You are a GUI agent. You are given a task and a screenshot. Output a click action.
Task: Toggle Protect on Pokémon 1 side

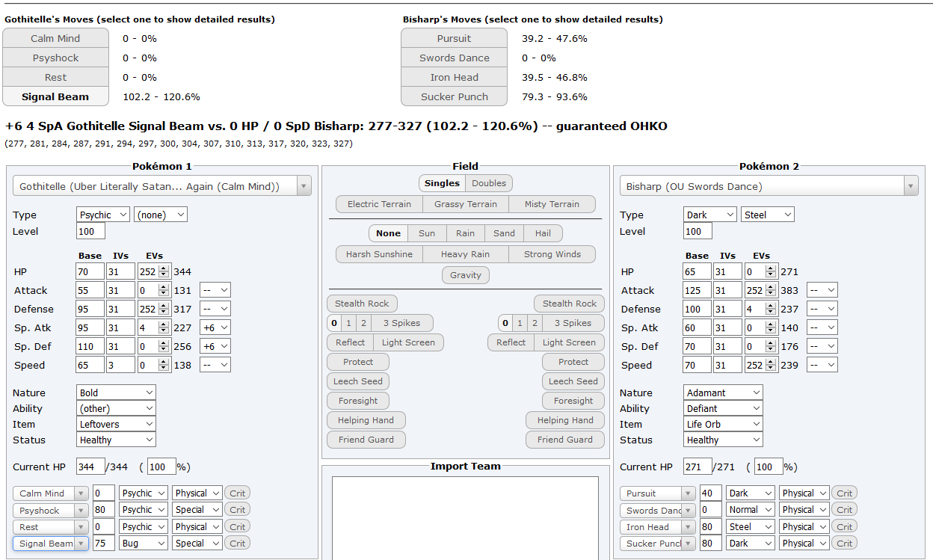(x=358, y=362)
